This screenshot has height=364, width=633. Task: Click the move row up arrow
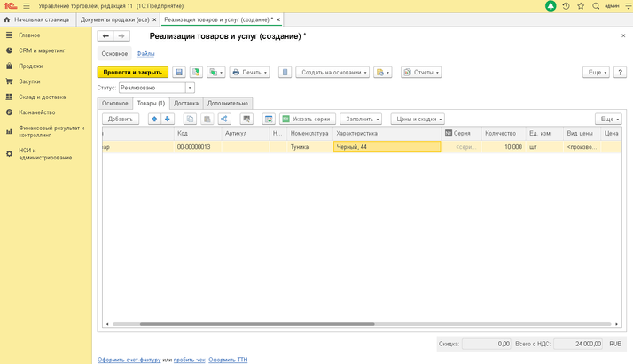click(x=155, y=119)
